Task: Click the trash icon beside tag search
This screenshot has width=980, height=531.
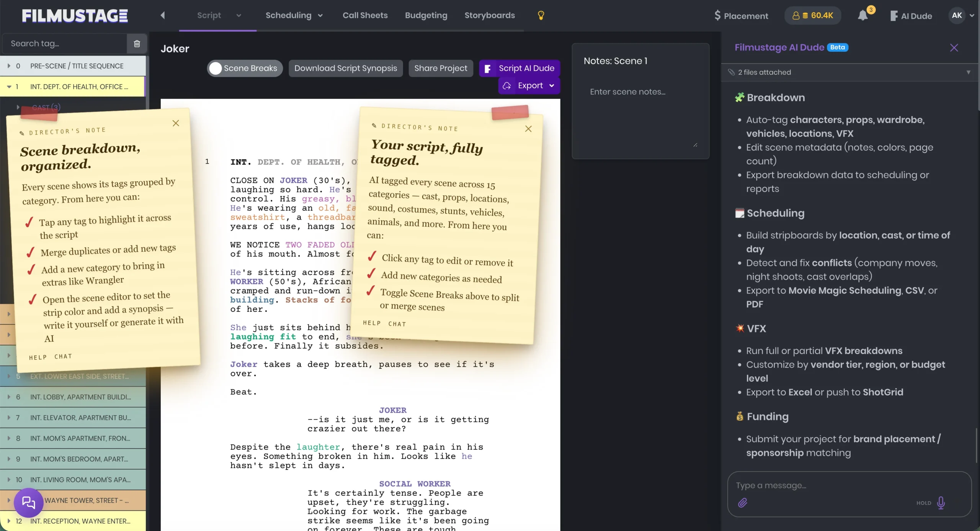Action: point(137,44)
